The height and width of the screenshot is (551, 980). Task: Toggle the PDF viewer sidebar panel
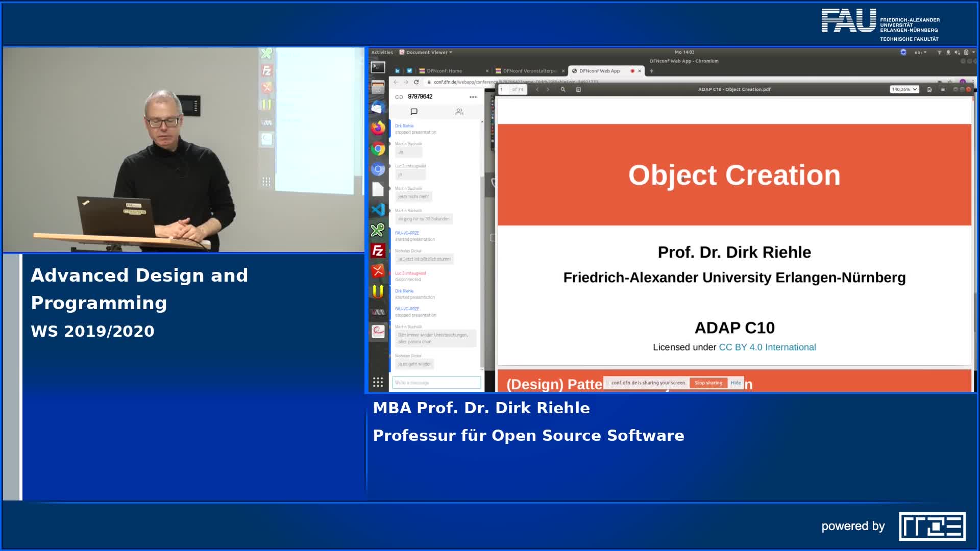pos(578,89)
